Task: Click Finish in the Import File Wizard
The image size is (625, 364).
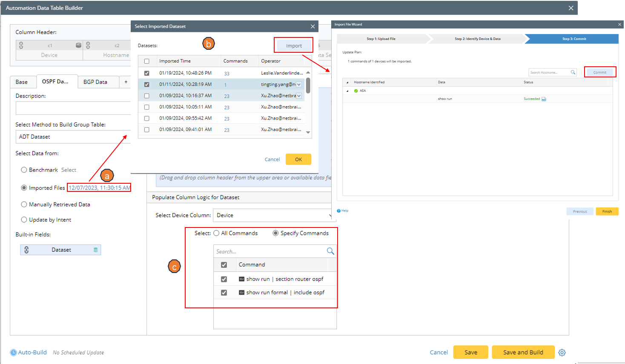Action: click(607, 211)
